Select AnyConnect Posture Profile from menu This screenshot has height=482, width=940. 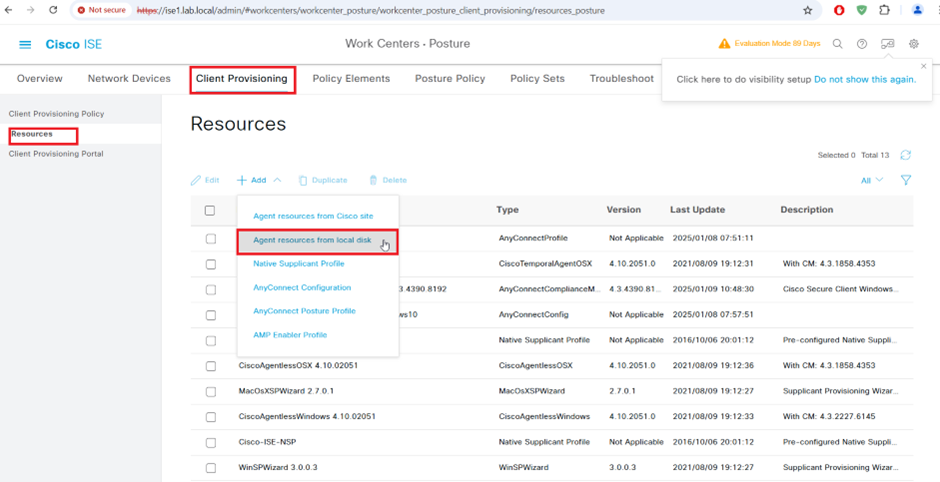[x=304, y=311]
